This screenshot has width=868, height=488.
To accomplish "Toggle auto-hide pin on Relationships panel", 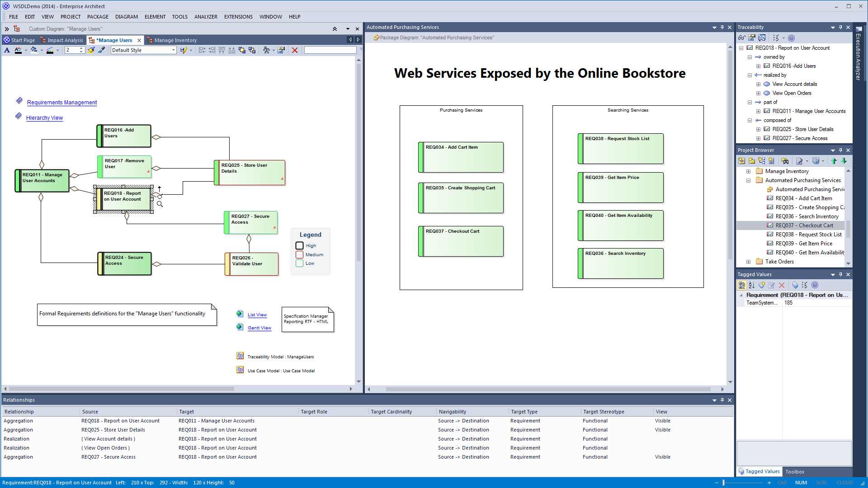I will point(722,400).
